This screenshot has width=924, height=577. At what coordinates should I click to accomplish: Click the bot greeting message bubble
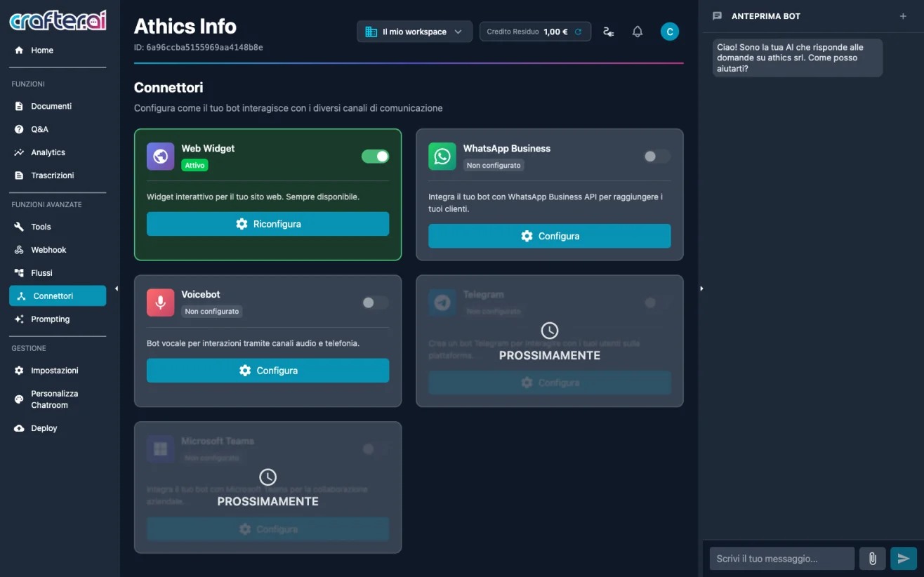point(798,58)
